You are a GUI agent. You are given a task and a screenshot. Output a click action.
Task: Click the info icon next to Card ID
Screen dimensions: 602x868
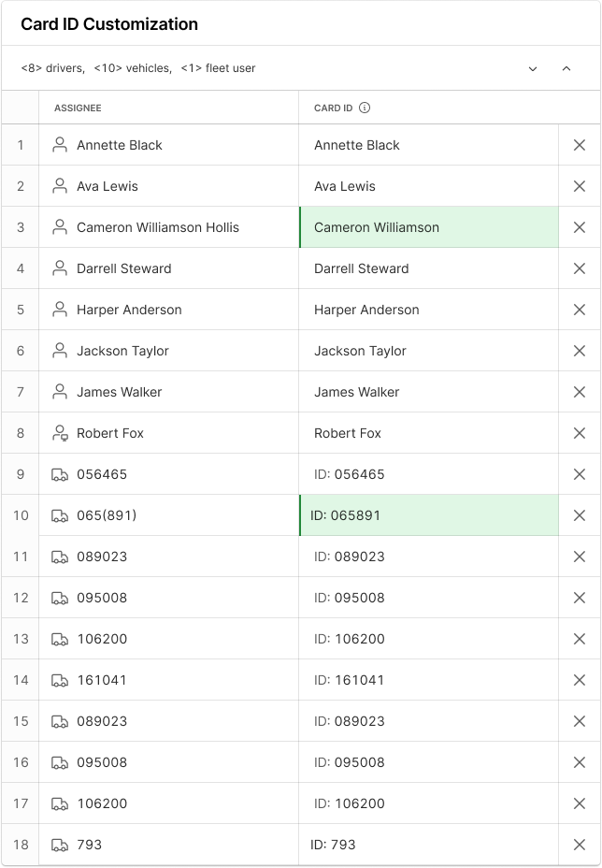[365, 108]
